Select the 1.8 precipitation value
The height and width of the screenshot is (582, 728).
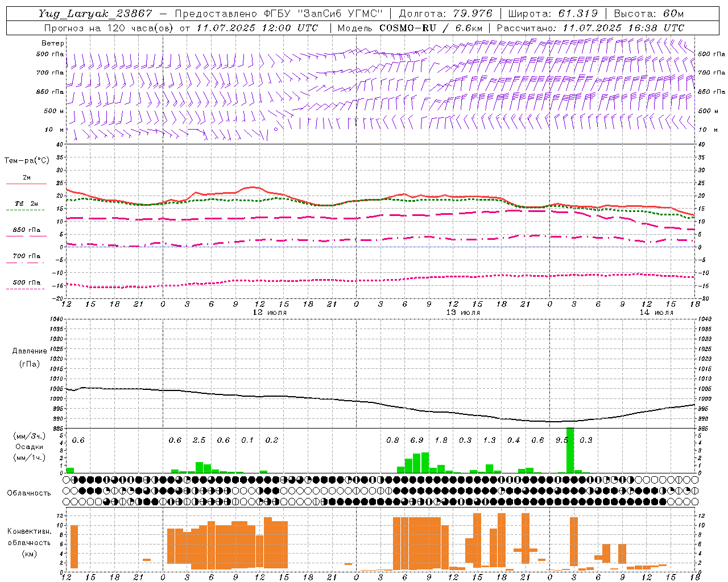(441, 440)
